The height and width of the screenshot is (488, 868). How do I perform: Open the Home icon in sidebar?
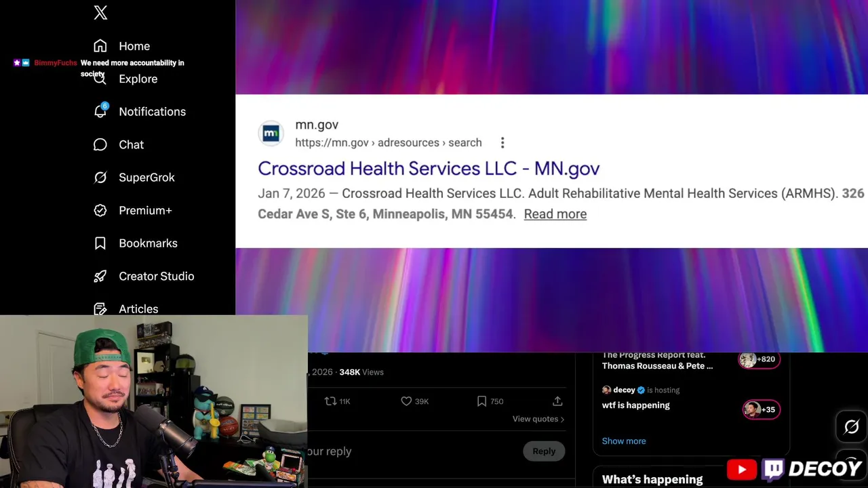point(100,46)
